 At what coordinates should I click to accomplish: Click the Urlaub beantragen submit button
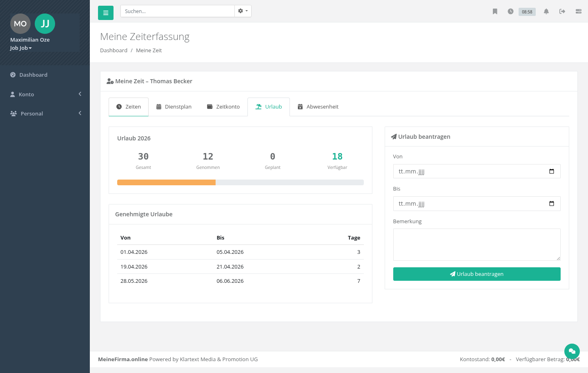pos(477,274)
